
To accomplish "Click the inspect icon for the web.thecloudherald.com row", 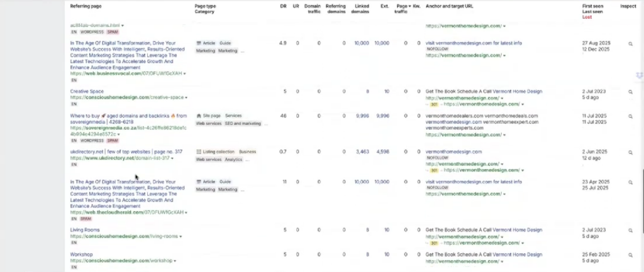I will 631,182.
